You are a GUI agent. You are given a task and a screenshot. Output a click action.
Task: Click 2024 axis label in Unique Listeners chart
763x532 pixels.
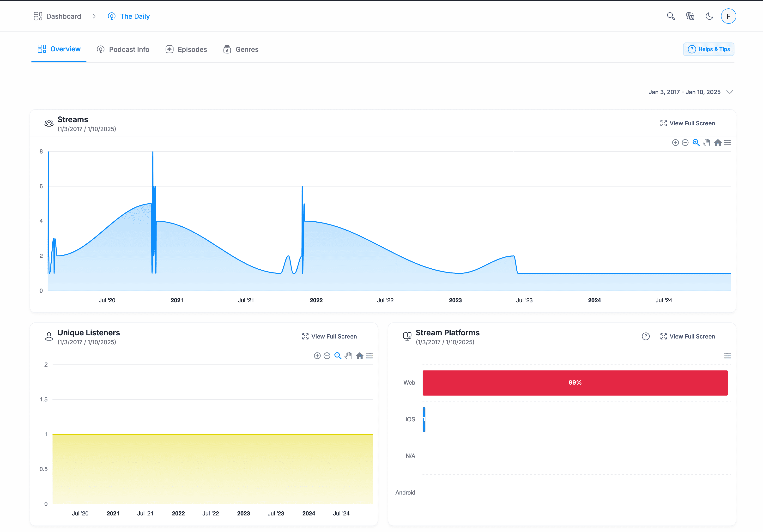309,514
